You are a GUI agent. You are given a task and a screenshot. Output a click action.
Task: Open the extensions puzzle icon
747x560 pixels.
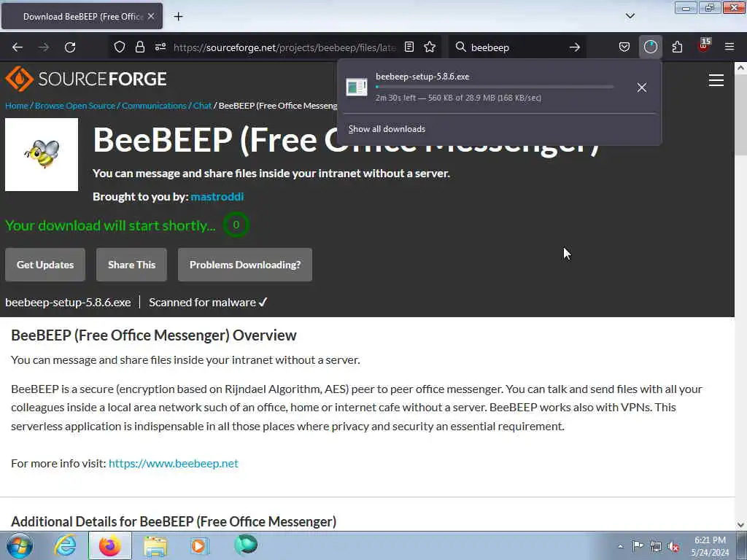[677, 47]
